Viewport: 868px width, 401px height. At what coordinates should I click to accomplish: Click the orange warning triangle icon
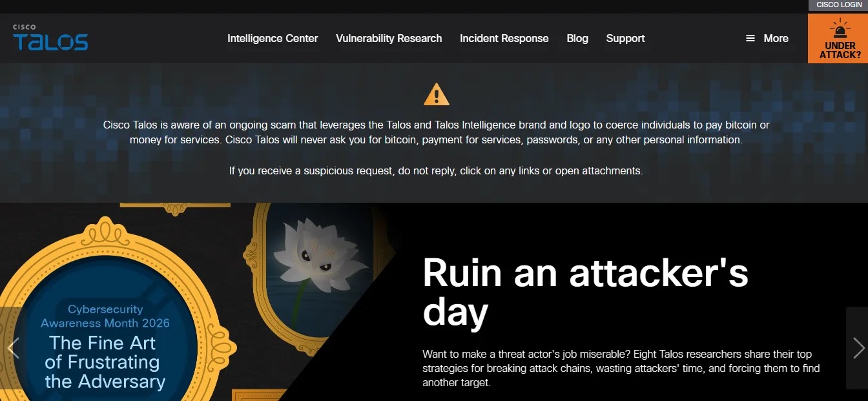pyautogui.click(x=437, y=94)
